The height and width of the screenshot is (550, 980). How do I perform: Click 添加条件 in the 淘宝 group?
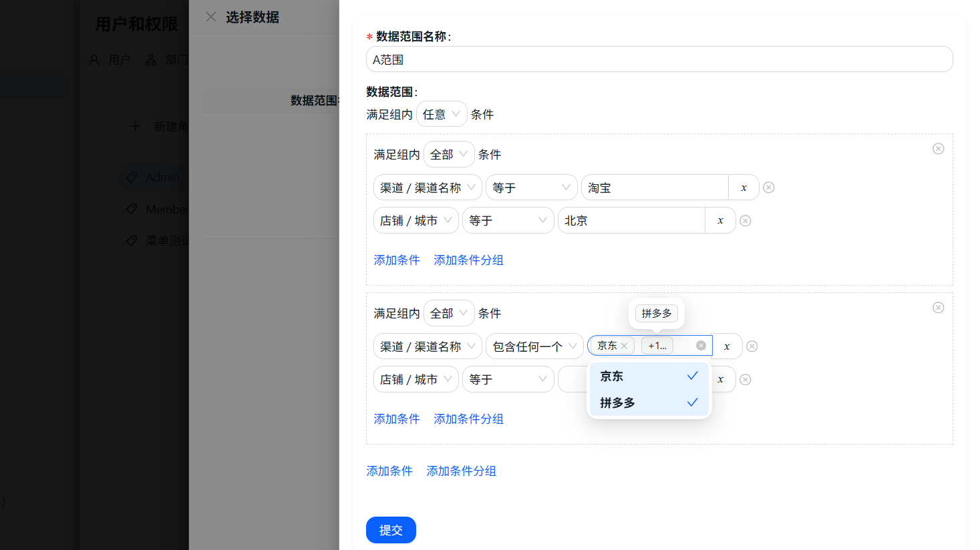click(x=397, y=260)
